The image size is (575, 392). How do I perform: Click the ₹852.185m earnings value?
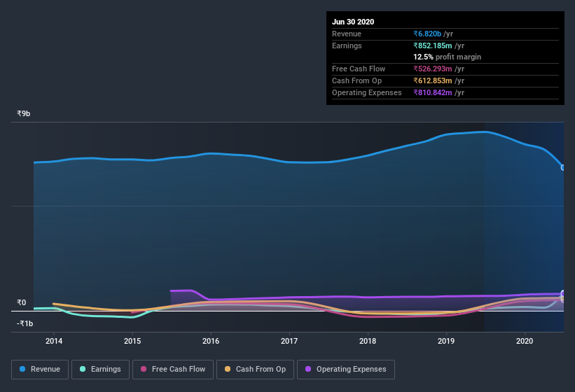[433, 45]
